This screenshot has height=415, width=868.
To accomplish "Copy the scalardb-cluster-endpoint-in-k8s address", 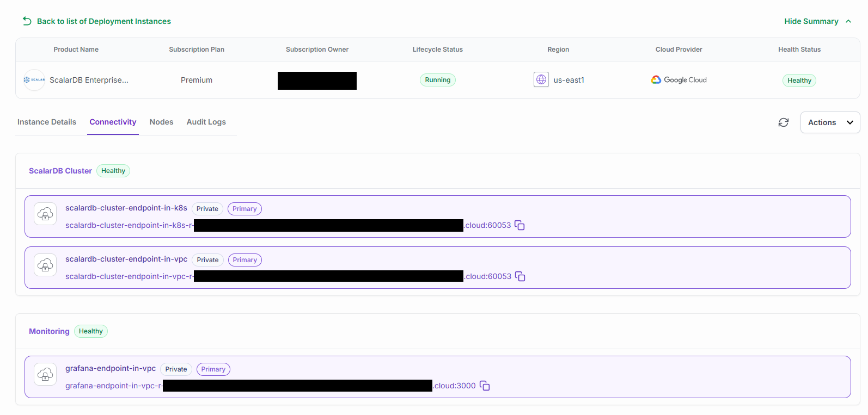I will [x=519, y=225].
